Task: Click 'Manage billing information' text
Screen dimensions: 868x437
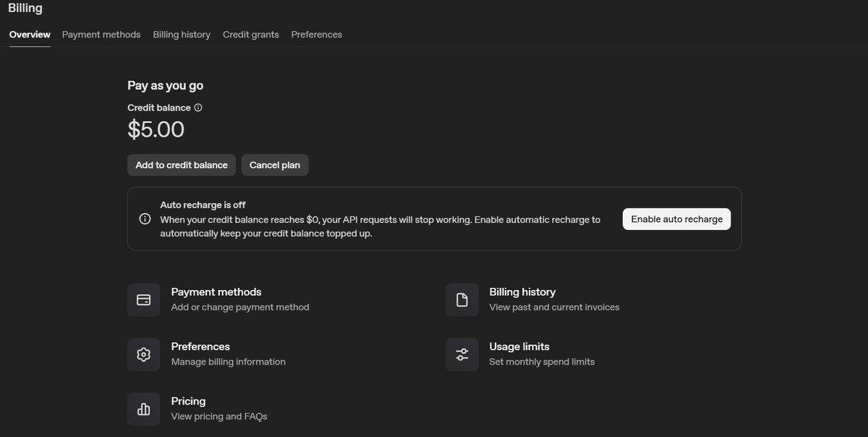Action: tap(229, 362)
